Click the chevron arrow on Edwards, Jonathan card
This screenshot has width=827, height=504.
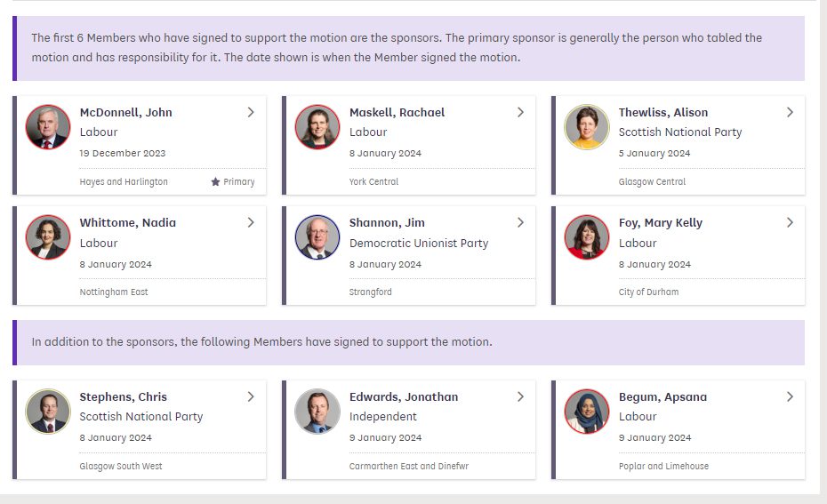(520, 396)
